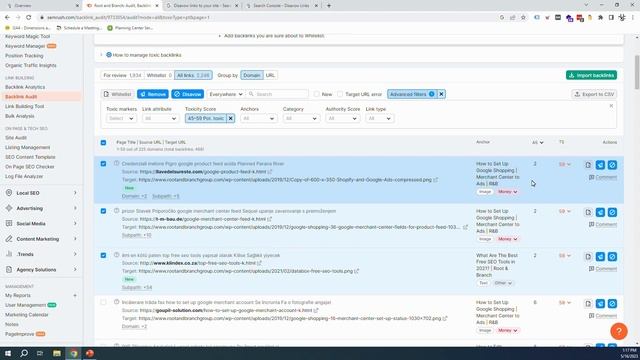640x360 pixels.
Task: Click the Disavow icon in the klindex.co.za row
Action: click(x=612, y=256)
